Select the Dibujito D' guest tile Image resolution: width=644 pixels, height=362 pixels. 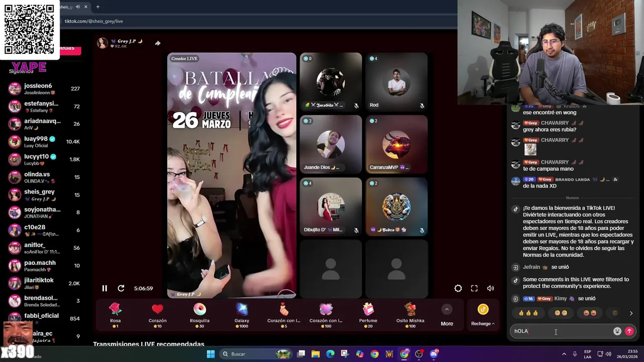[331, 207]
